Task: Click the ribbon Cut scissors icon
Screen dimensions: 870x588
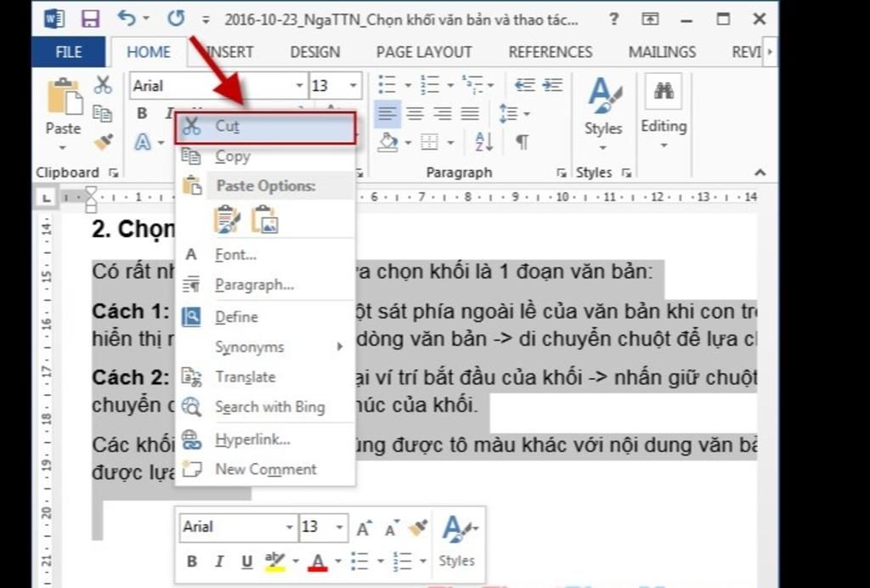Action: [x=103, y=85]
